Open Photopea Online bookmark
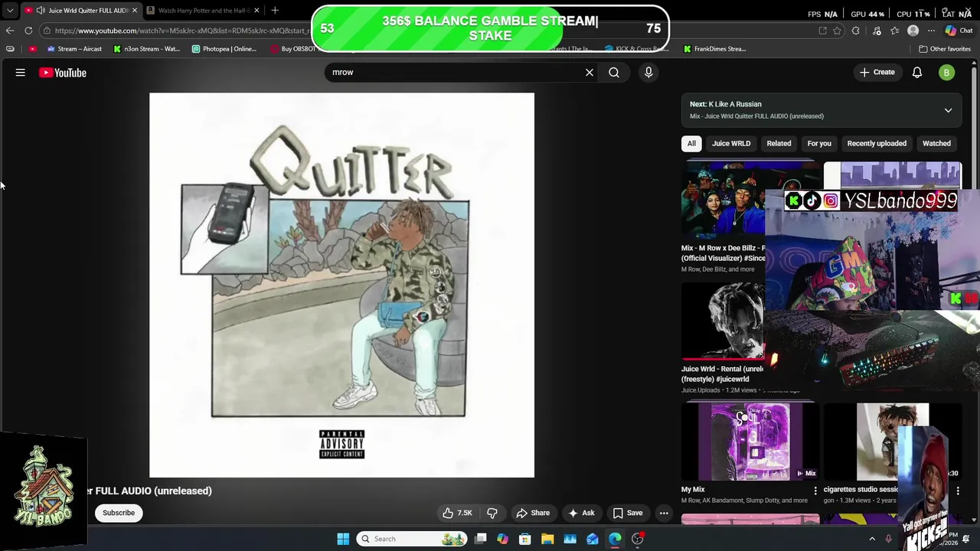 click(x=224, y=49)
